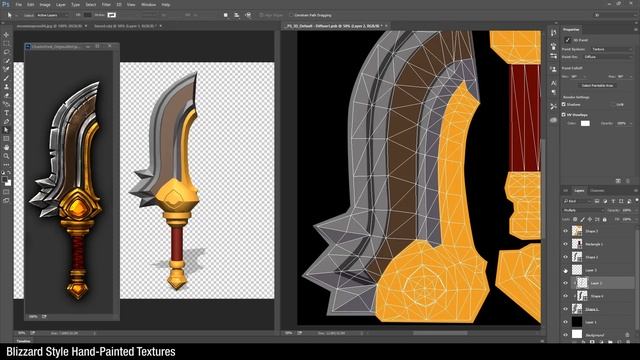Image resolution: width=640 pixels, height=360 pixels.
Task: Click the foreground color swatch
Action: (4, 179)
